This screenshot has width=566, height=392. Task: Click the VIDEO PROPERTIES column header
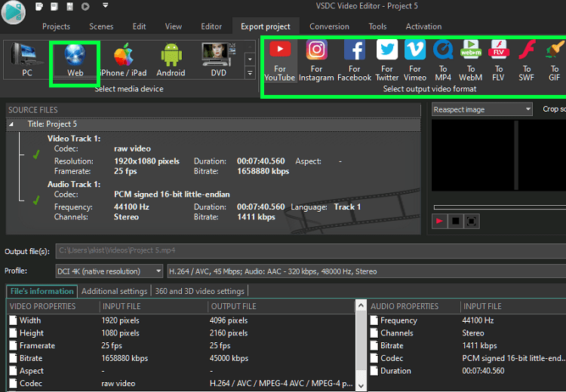click(53, 306)
